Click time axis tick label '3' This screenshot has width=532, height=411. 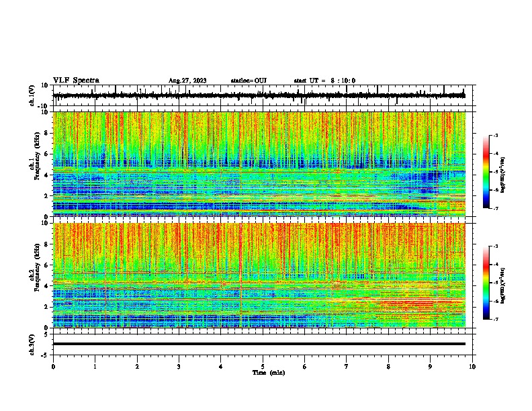point(179,367)
